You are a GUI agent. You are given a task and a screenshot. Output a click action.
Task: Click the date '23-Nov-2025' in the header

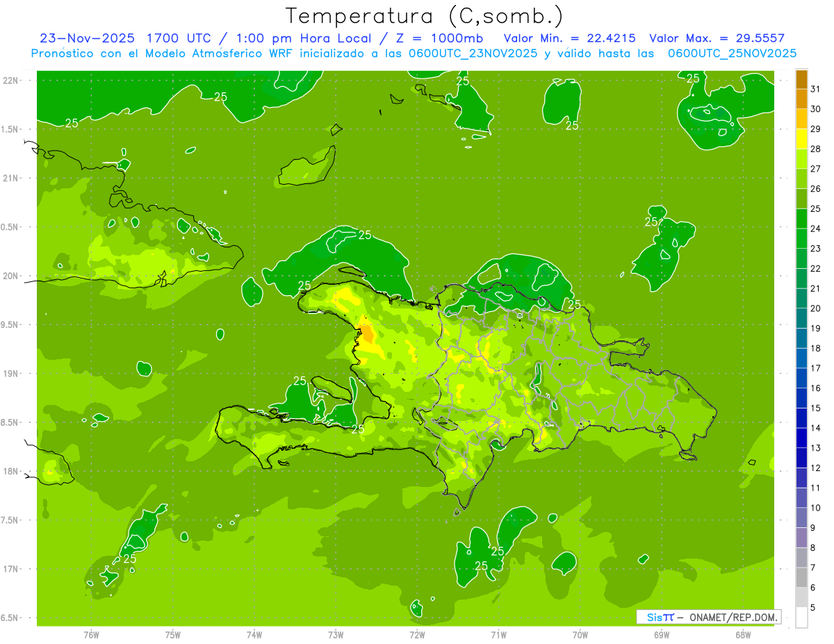(x=85, y=38)
